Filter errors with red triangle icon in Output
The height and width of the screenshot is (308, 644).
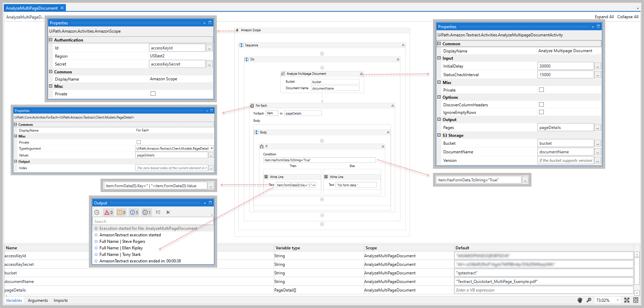(x=108, y=212)
